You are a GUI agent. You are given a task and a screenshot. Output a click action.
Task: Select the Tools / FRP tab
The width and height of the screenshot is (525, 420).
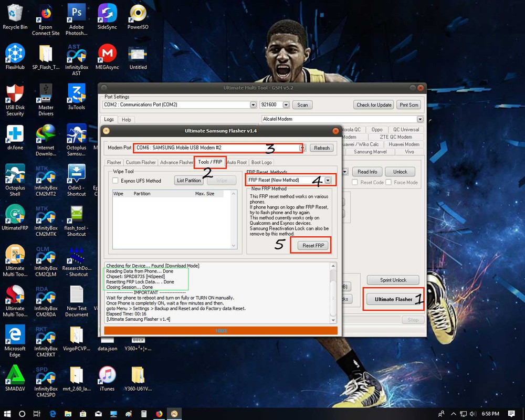210,162
